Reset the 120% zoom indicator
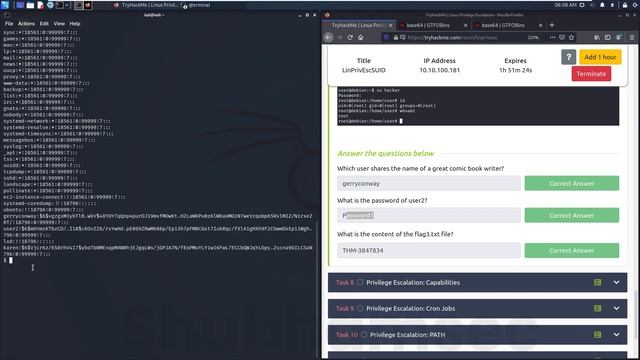Screen dimensions: 640x360 533,37
